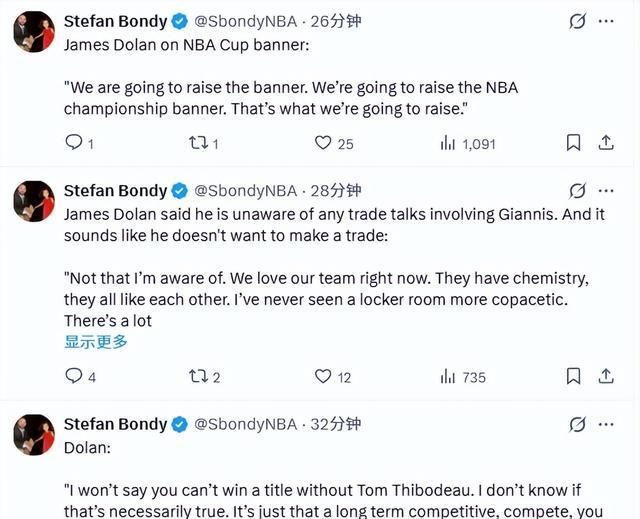Screen dimensions: 640x519
Task: Reply to the NBA Cup banner tweet
Action: point(74,143)
